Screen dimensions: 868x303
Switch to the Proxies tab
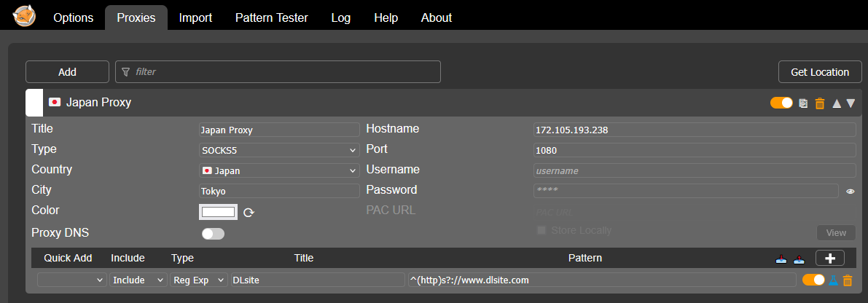pos(136,17)
